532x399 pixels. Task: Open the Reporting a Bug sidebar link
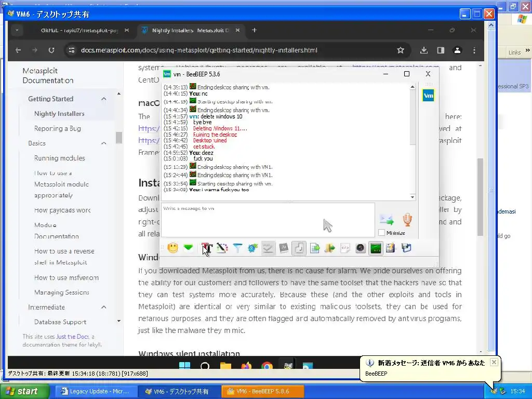pyautogui.click(x=57, y=129)
